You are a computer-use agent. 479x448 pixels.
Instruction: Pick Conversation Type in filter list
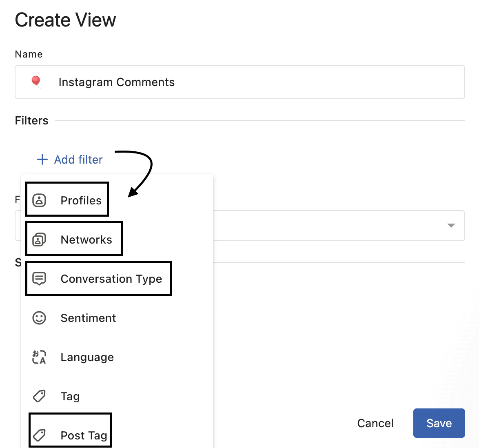[x=111, y=279]
